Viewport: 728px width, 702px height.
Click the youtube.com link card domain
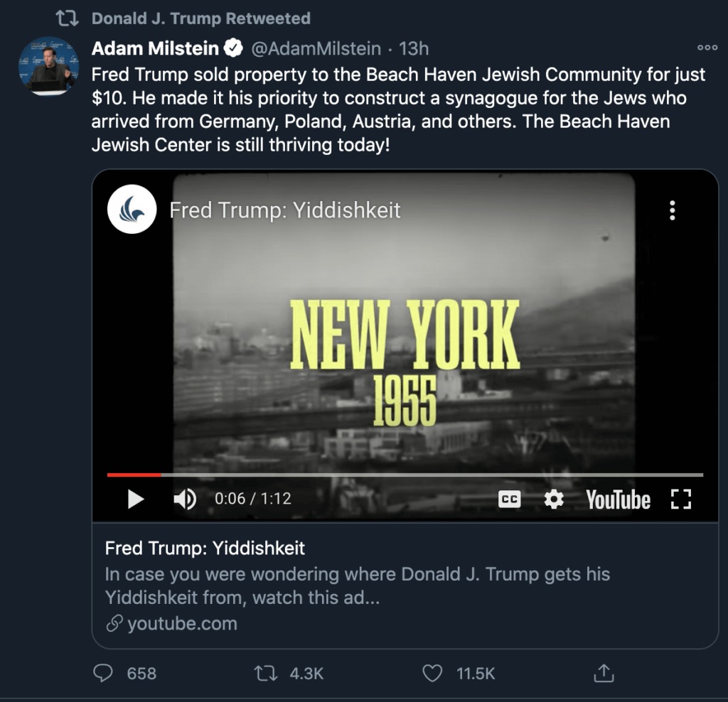(x=181, y=624)
